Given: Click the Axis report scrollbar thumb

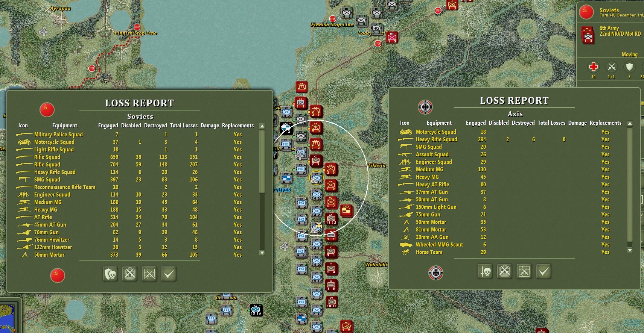Looking at the screenshot, I should [x=630, y=185].
